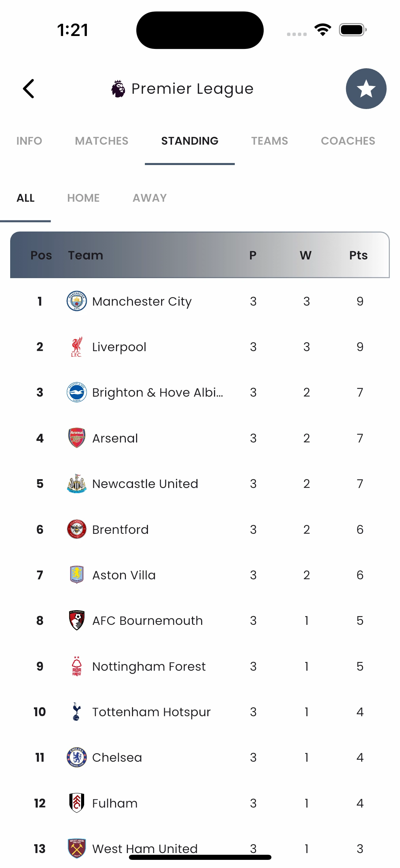The height and width of the screenshot is (868, 400).
Task: Switch to the COACHES tab
Action: coord(348,141)
